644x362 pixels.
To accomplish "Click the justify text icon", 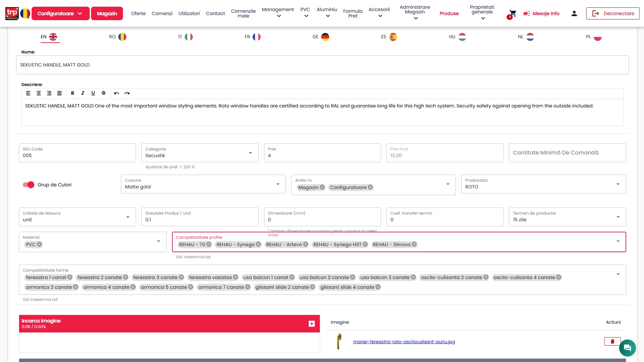I will 59,93.
